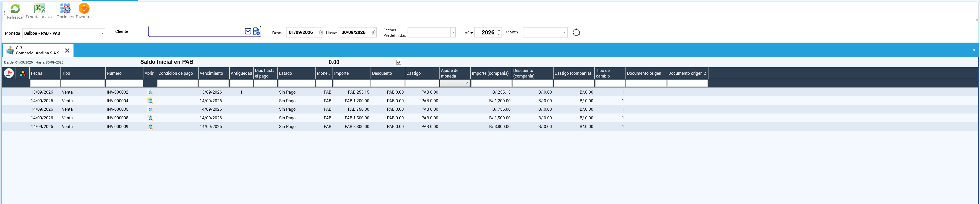Open invoice INV-000009 with its magnifier icon

[151, 127]
